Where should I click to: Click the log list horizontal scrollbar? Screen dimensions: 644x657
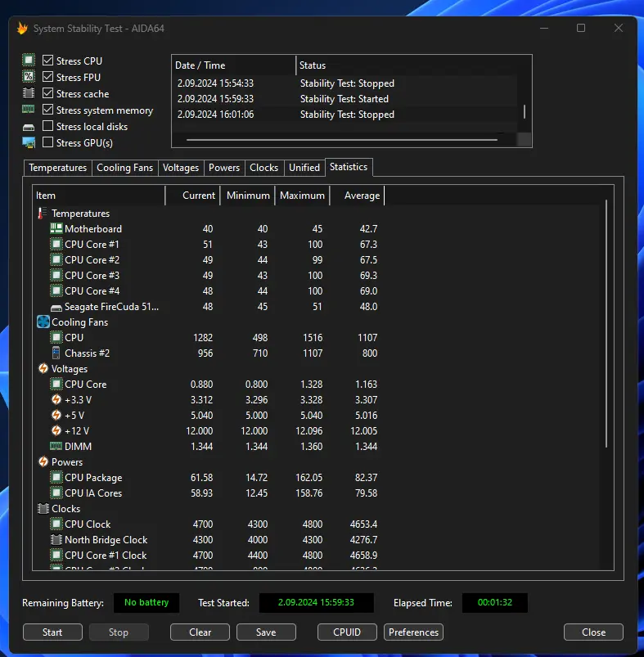coord(342,140)
